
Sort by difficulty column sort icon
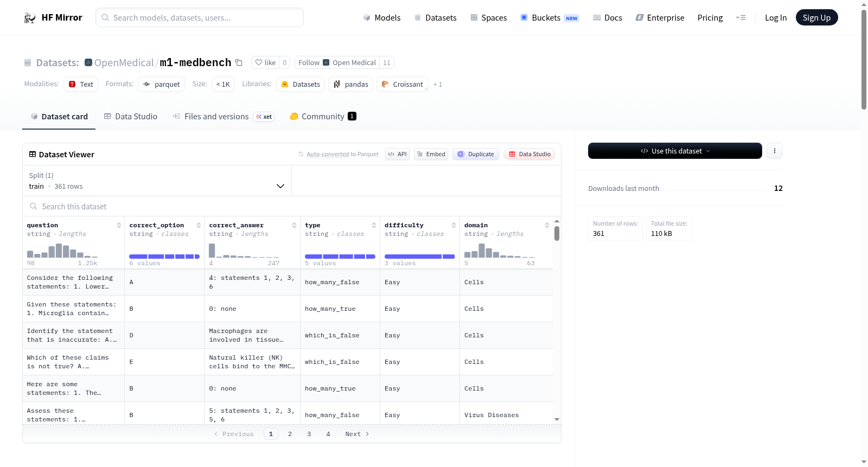pyautogui.click(x=454, y=225)
